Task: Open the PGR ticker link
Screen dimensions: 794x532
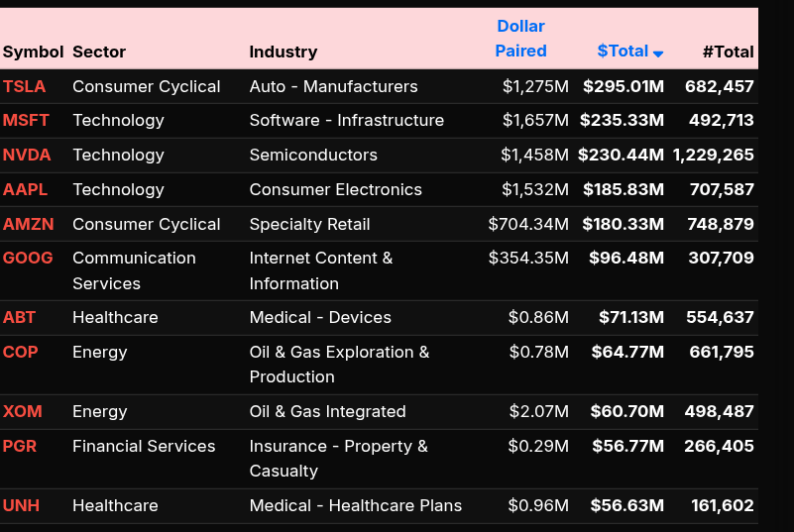Action: 21,446
